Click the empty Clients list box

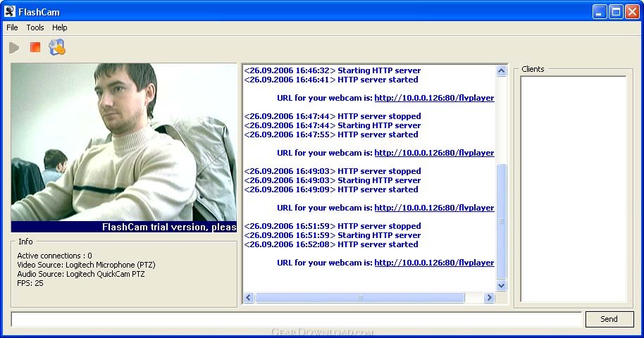pyautogui.click(x=574, y=189)
